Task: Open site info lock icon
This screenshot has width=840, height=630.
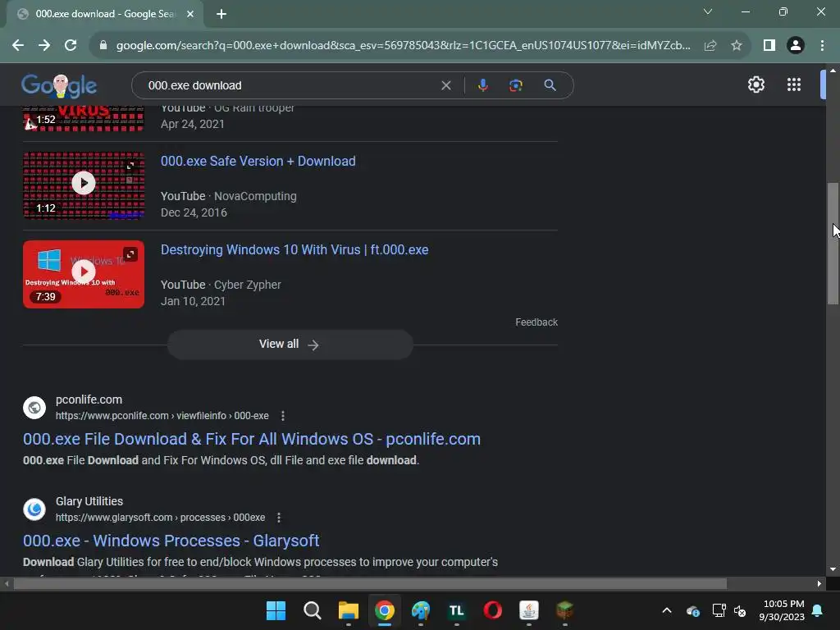Action: point(103,46)
